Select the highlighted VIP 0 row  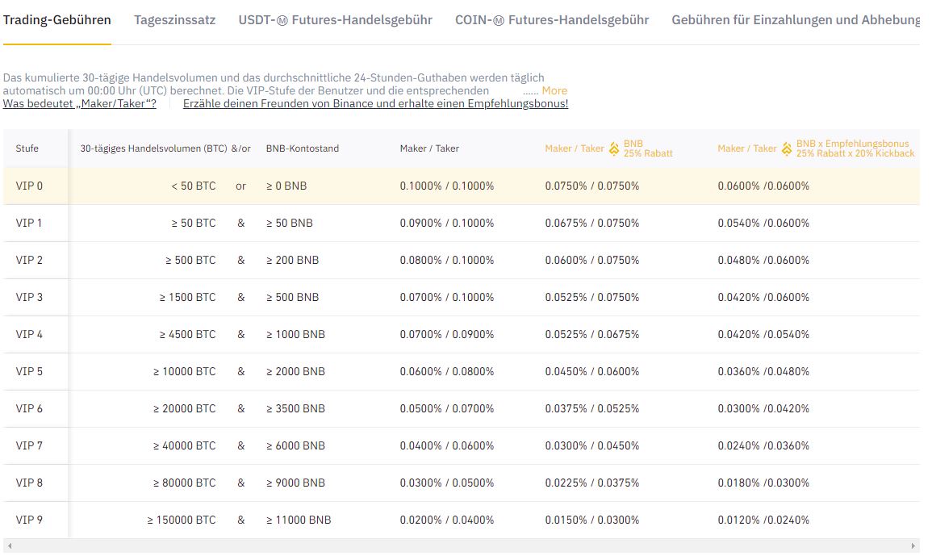323,186
